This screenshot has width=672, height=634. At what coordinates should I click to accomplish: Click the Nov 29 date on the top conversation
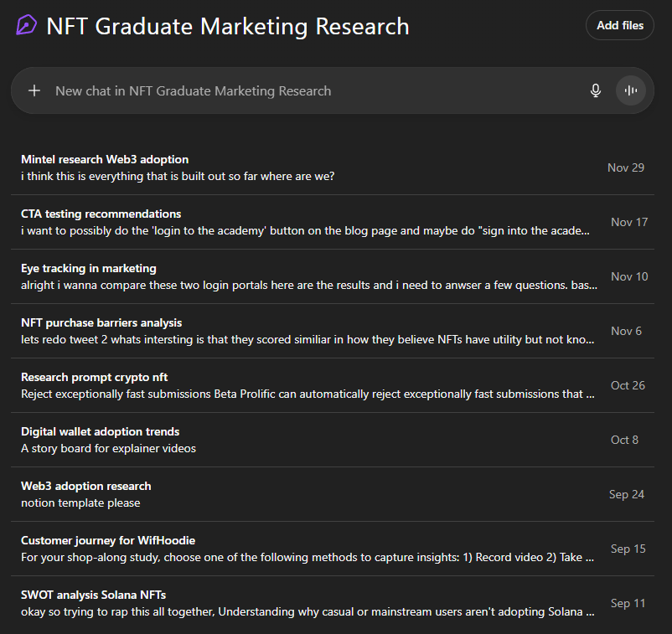pos(625,167)
